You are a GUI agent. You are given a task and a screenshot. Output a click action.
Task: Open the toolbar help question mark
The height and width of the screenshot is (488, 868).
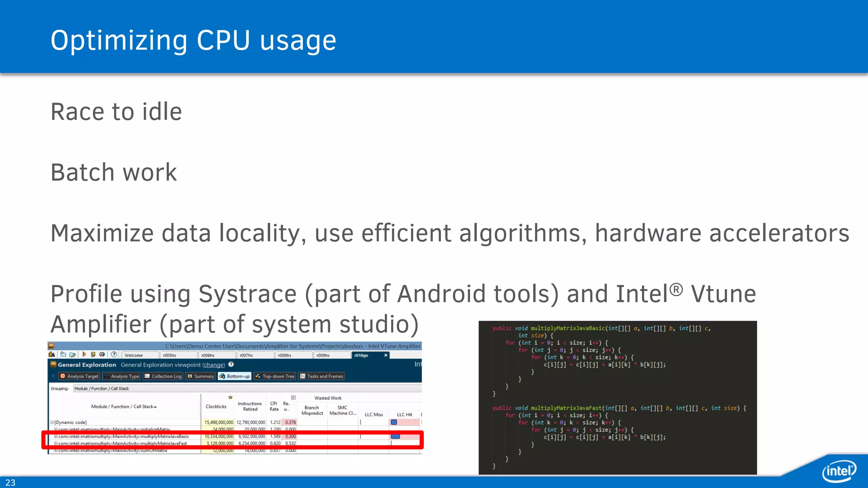(x=114, y=355)
